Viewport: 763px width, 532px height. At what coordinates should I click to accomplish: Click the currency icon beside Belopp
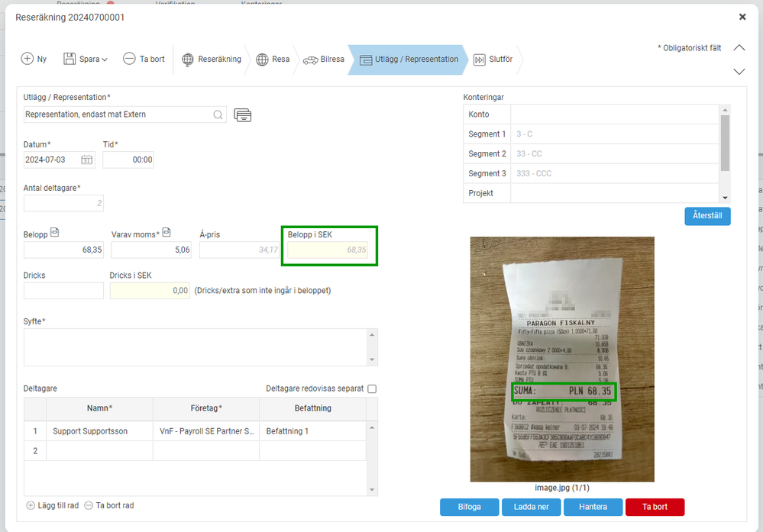54,233
